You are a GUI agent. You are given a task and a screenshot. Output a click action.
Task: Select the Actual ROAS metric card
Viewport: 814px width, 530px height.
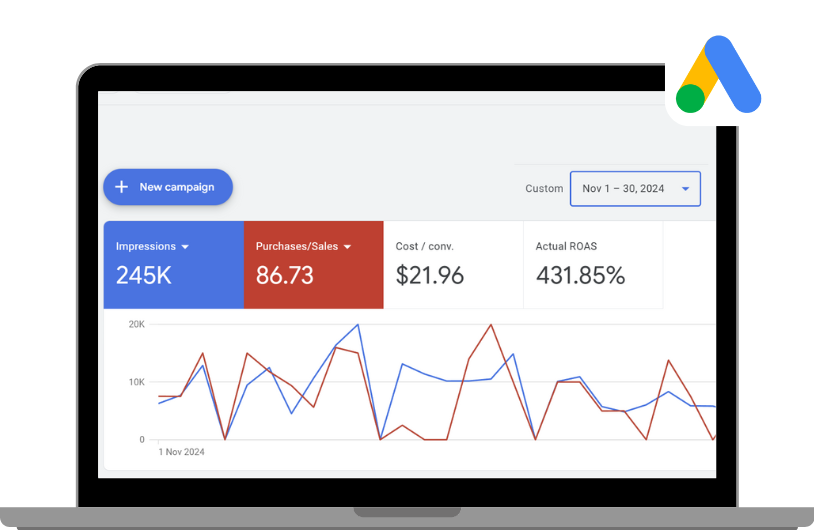point(592,265)
